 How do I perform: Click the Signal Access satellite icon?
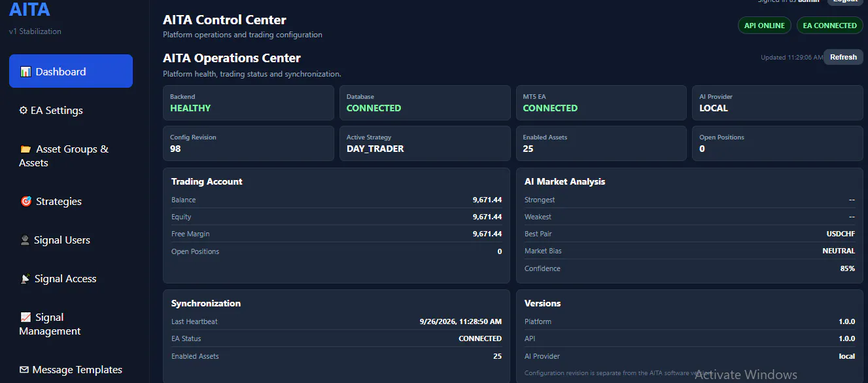pyautogui.click(x=26, y=279)
